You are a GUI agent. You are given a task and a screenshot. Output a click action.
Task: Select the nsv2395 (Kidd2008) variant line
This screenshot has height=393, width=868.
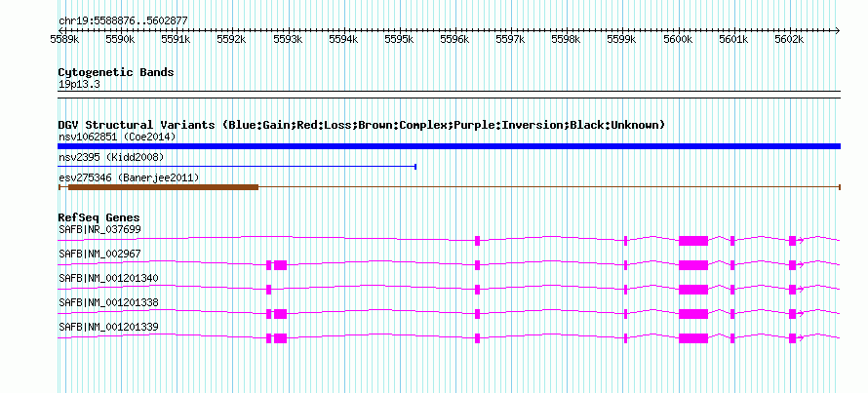[x=237, y=166]
